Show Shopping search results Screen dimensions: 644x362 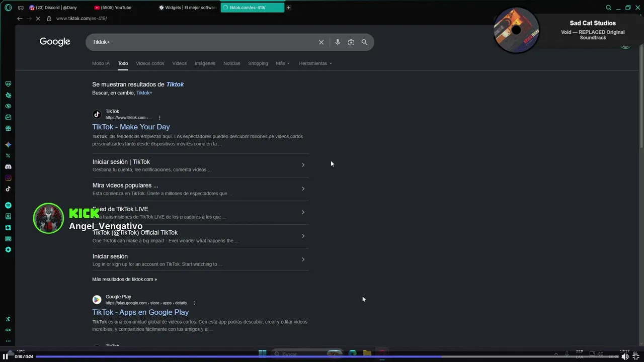[258, 63]
